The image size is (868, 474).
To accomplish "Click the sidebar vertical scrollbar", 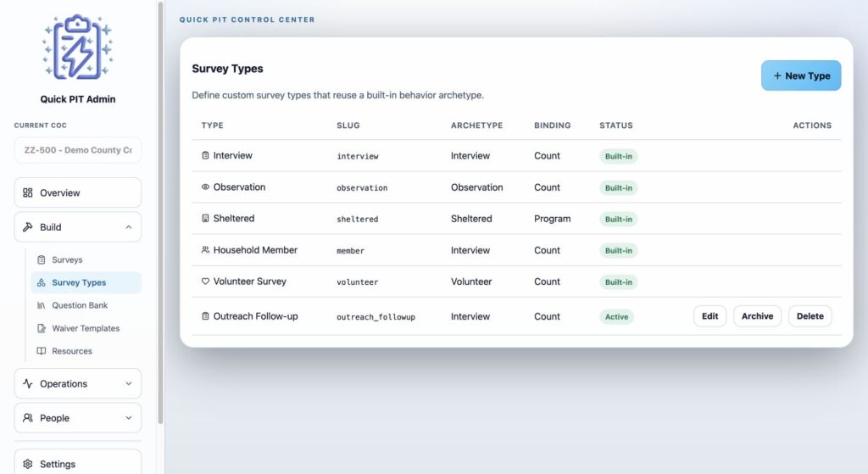I will click(160, 213).
